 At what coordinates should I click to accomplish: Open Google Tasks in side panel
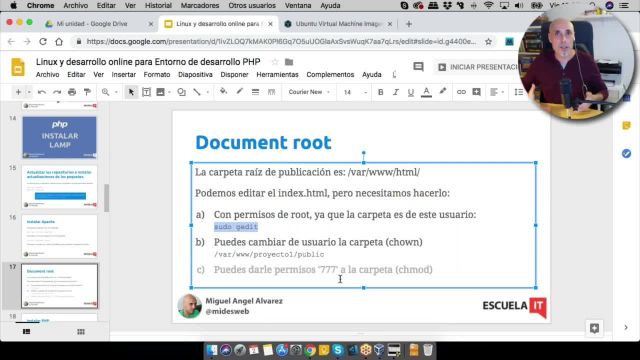627,153
